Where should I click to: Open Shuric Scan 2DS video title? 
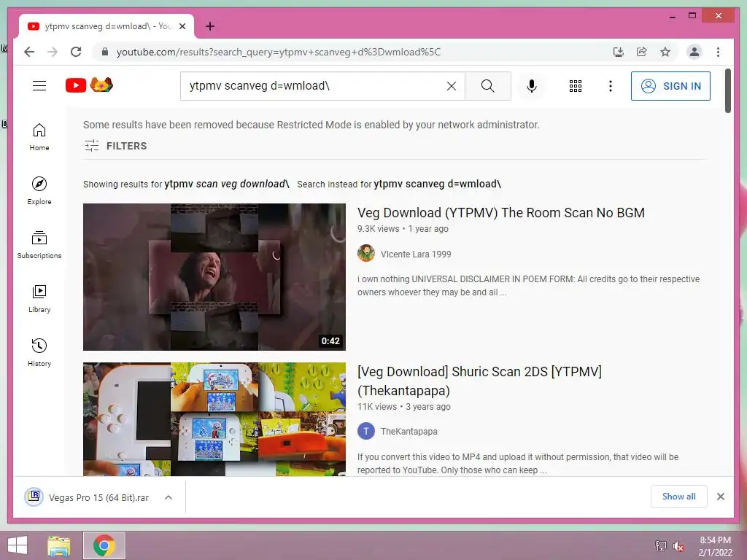[x=479, y=381]
